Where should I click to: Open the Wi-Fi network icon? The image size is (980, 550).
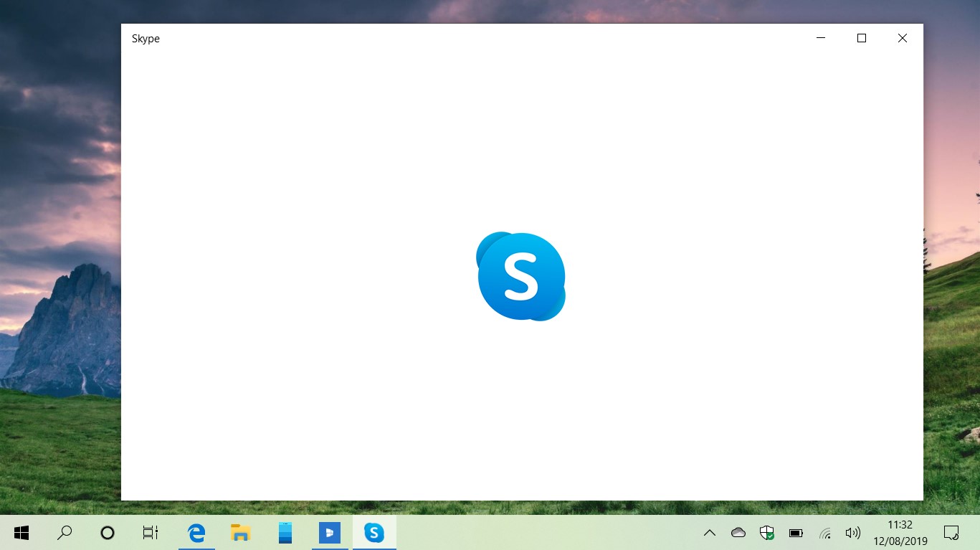[824, 533]
